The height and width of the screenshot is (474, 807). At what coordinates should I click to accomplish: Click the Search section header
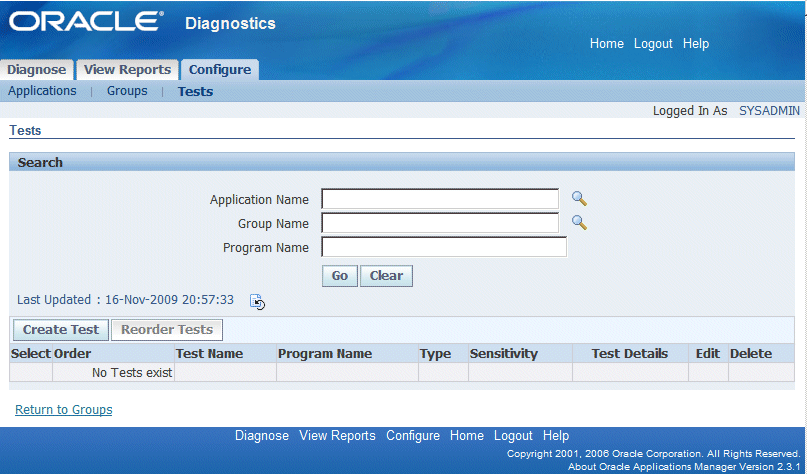click(x=401, y=162)
